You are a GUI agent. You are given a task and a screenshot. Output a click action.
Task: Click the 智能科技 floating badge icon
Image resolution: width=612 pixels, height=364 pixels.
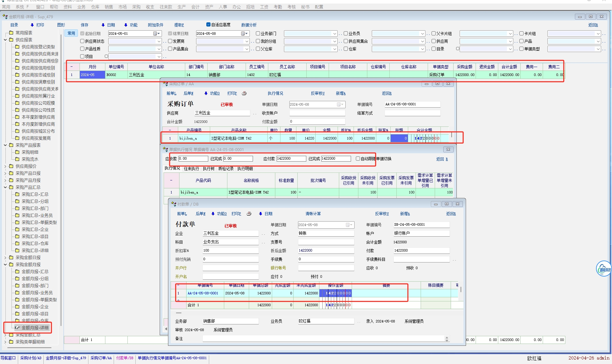(604, 269)
